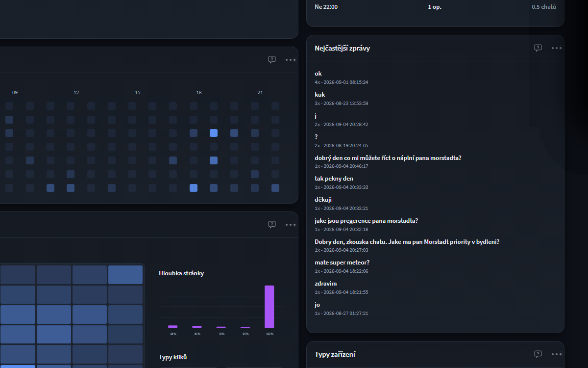588x368 pixels.
Task: Open three-dots menu on the Hloubka stránky card
Action: pos(291,225)
